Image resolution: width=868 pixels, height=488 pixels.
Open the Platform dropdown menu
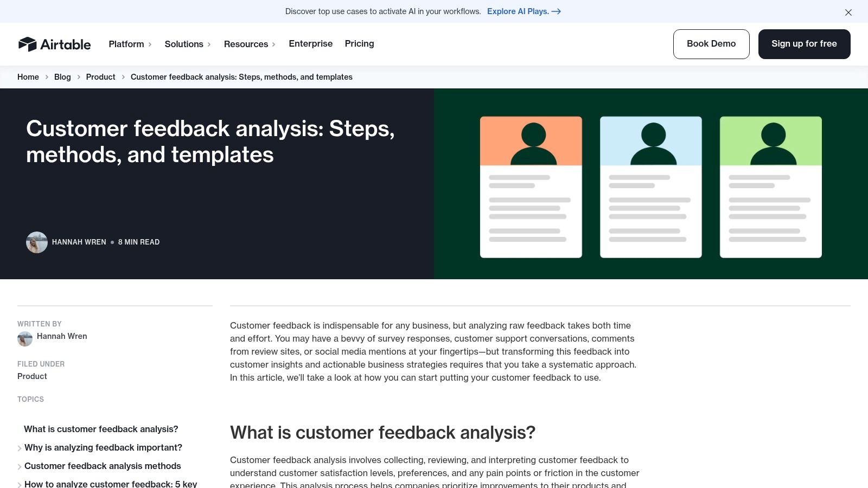coord(130,44)
